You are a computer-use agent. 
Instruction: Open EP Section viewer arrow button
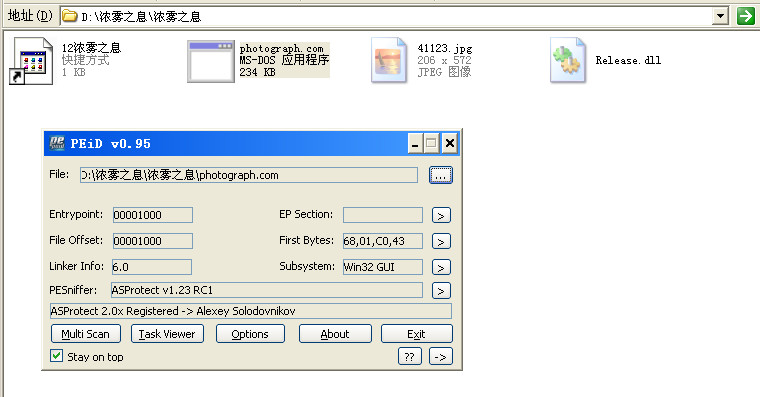(x=441, y=215)
